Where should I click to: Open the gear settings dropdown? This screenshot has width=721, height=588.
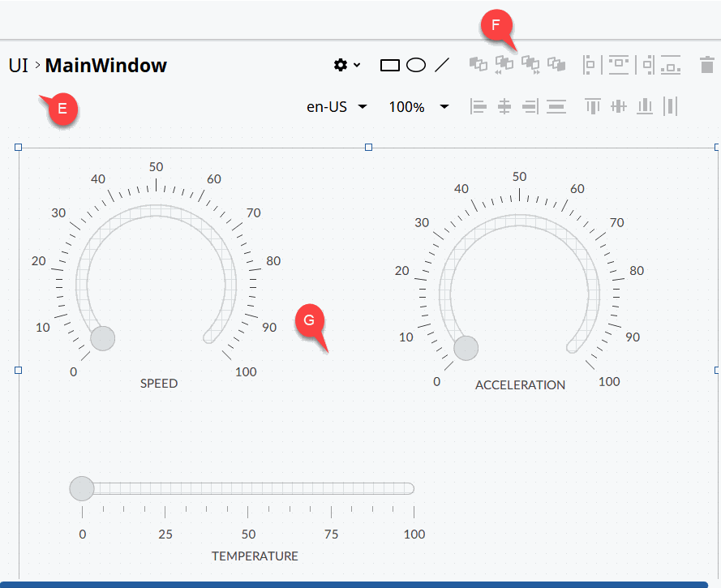coord(347,65)
